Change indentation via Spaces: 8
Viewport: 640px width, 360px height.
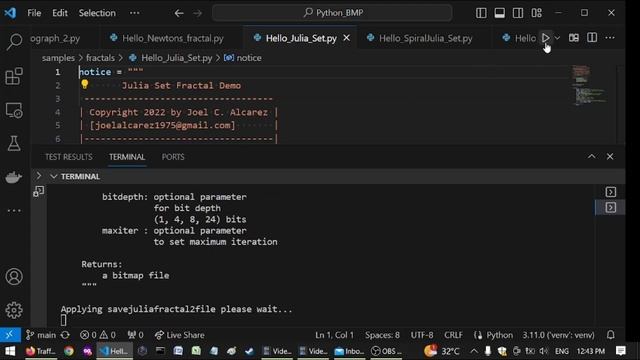382,335
